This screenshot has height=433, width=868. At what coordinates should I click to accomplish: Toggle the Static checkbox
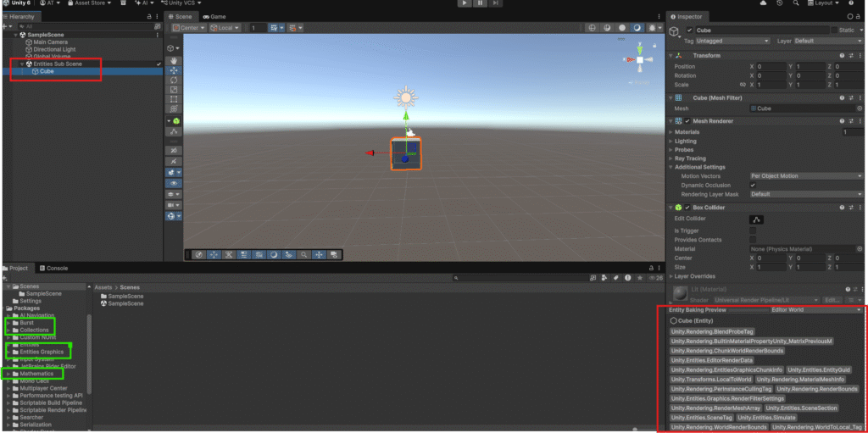[x=834, y=31]
